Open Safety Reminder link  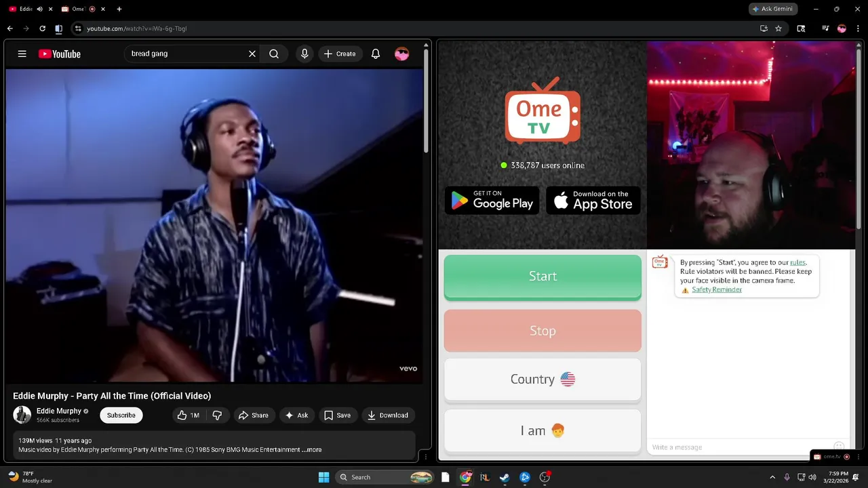tap(717, 289)
